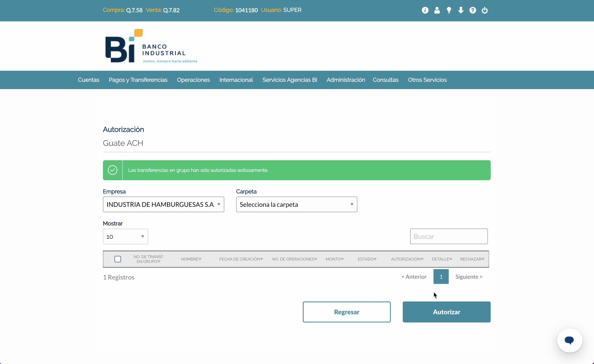Viewport: 594px width, 364px height.
Task: Open the user profile icon
Action: (x=437, y=10)
